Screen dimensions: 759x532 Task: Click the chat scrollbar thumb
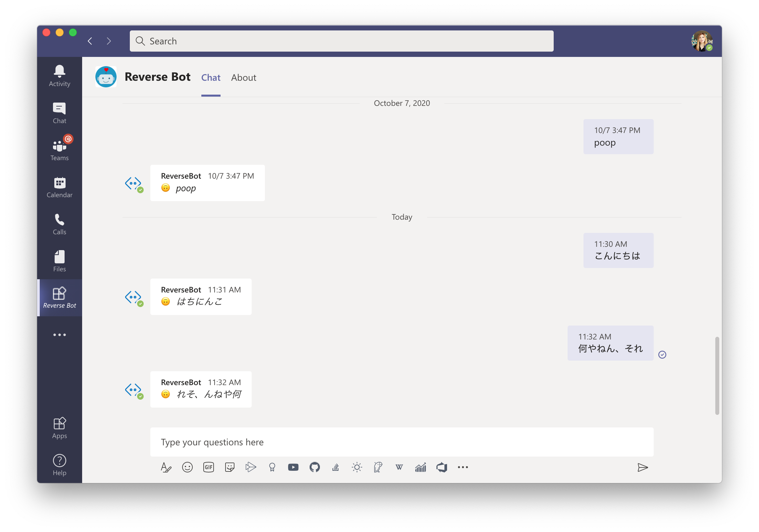[717, 376]
